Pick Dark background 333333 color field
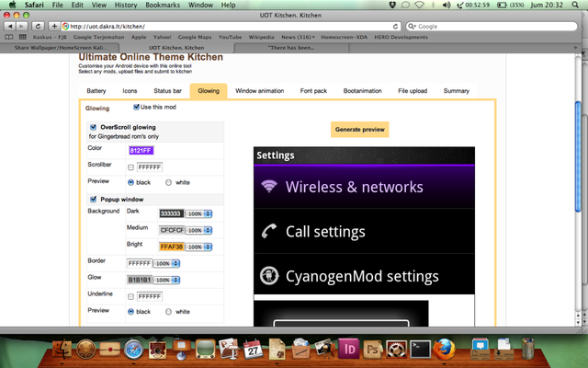Screen dimensions: 588x368 click(172, 213)
